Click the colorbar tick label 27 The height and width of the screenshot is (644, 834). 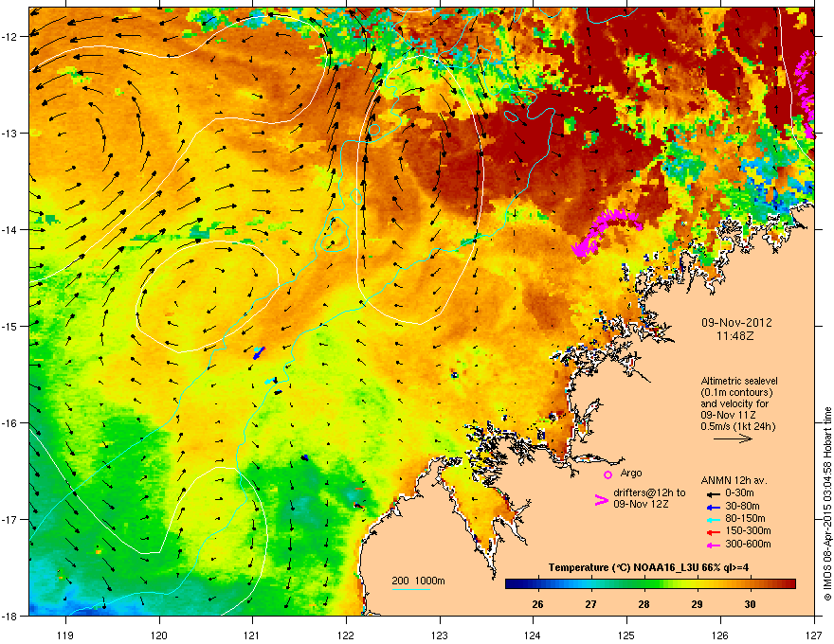[591, 604]
